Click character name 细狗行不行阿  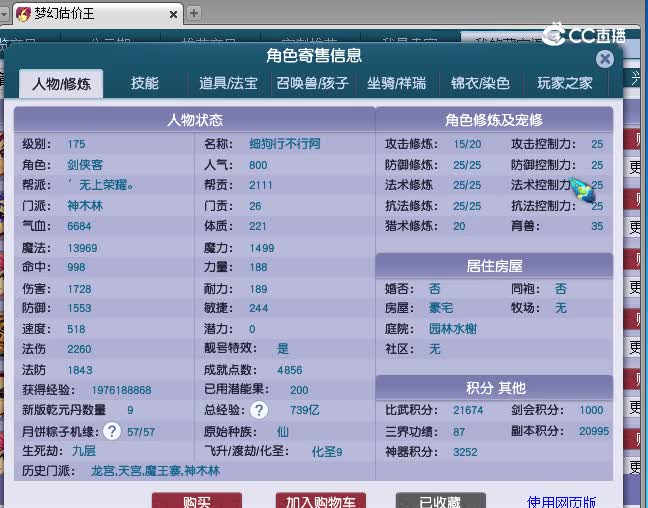[x=285, y=144]
